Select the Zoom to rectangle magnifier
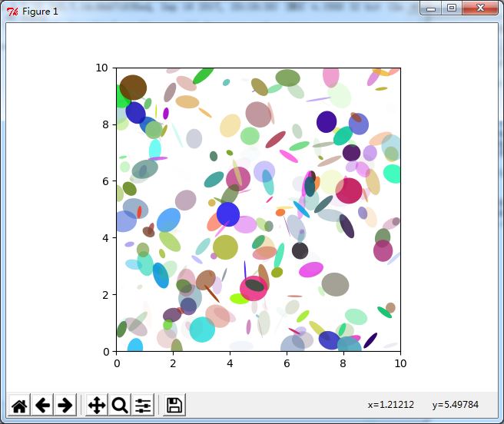 coord(120,405)
